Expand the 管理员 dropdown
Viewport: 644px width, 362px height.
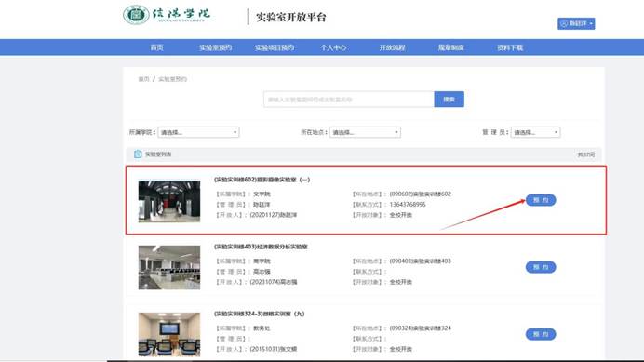(x=535, y=132)
